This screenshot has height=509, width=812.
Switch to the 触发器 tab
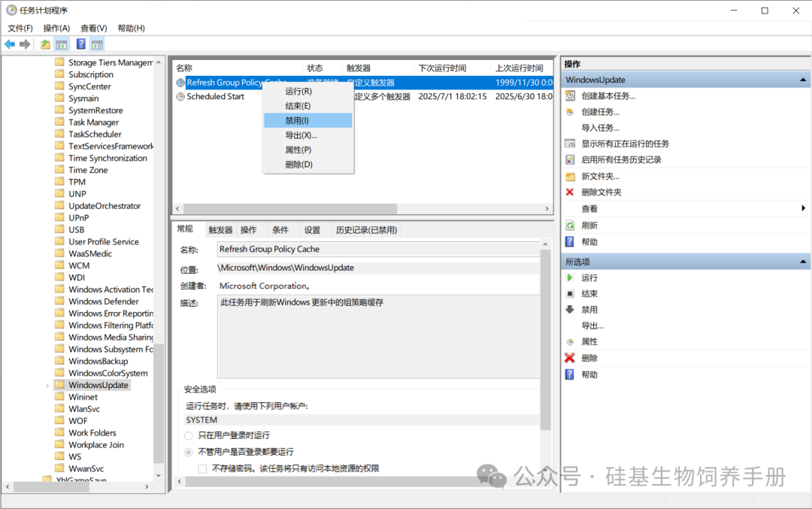pyautogui.click(x=220, y=230)
